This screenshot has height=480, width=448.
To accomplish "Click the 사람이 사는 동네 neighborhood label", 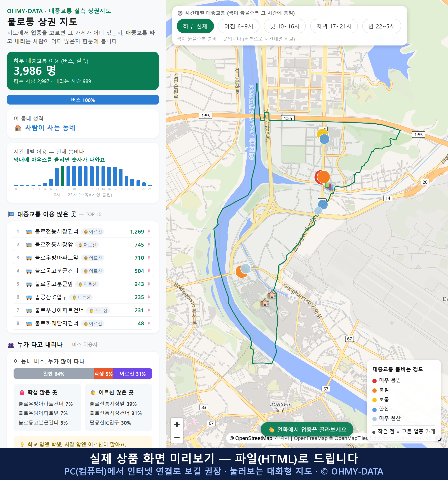I will 50,128.
